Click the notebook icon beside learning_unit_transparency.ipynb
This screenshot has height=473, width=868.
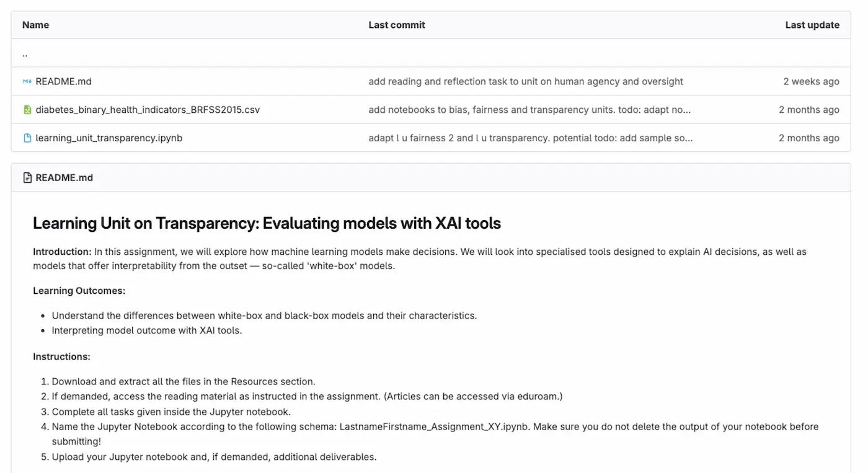(27, 138)
